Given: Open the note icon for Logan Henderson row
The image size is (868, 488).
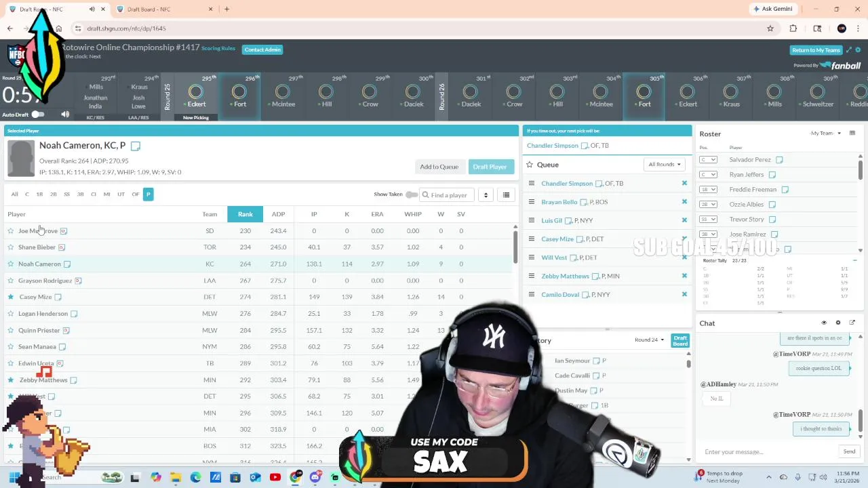Looking at the screenshot, I should coord(74,314).
